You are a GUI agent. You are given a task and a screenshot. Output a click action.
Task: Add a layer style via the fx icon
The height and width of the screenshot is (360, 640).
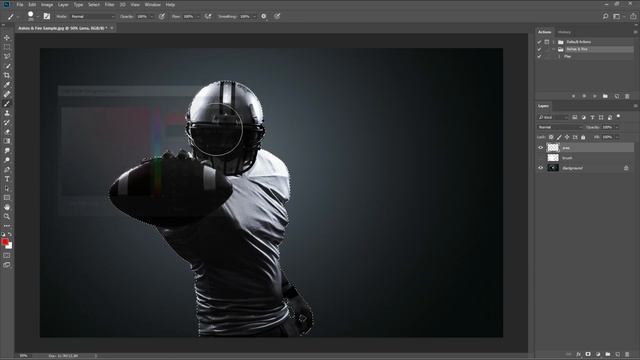(578, 354)
